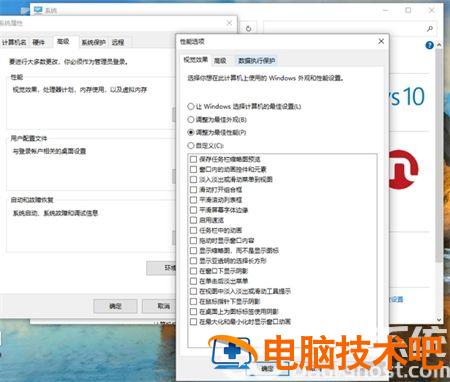Click scrollbar down arrow in System window
The height and width of the screenshot is (382, 450).
(439, 320)
